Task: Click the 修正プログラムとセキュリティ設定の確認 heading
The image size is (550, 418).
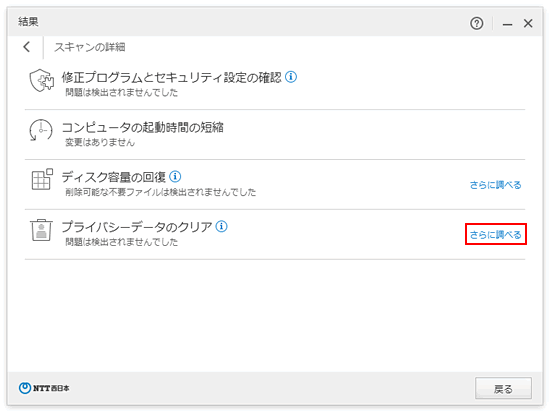Action: 172,77
